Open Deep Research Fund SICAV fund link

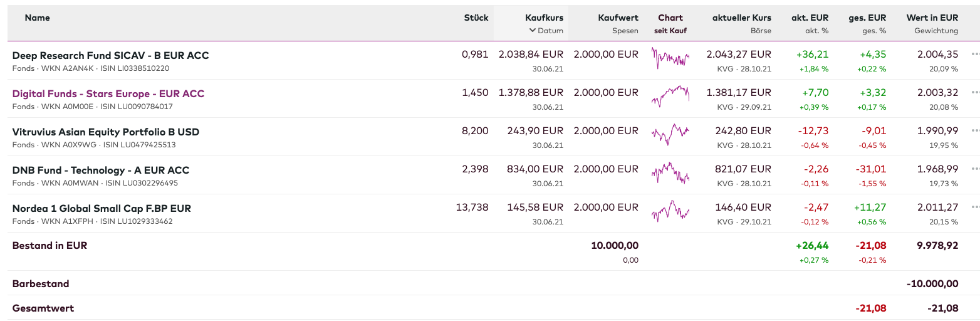point(110,55)
